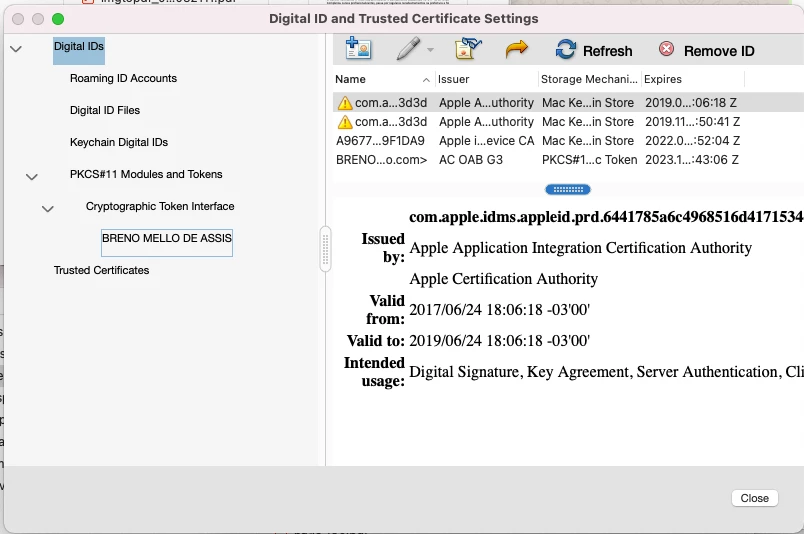Click the green zoom window button
This screenshot has height=534, width=804.
pyautogui.click(x=58, y=19)
